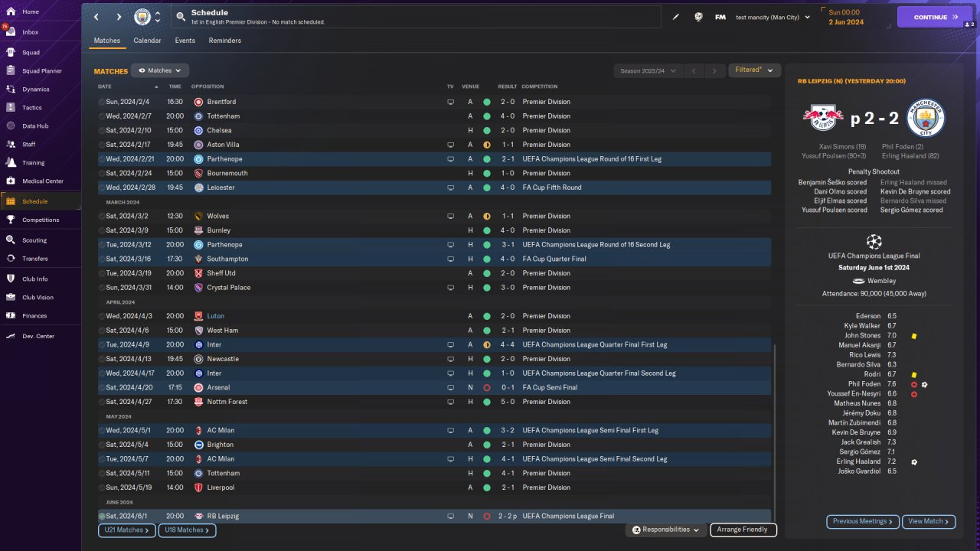Click the large Manchester City crest in match panel

[x=926, y=118]
